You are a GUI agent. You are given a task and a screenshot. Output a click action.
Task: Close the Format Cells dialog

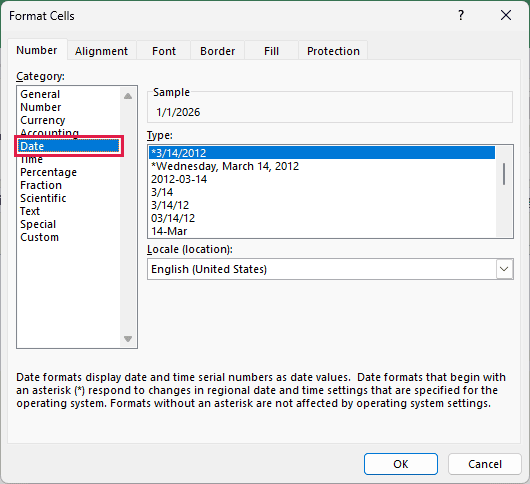(x=506, y=15)
